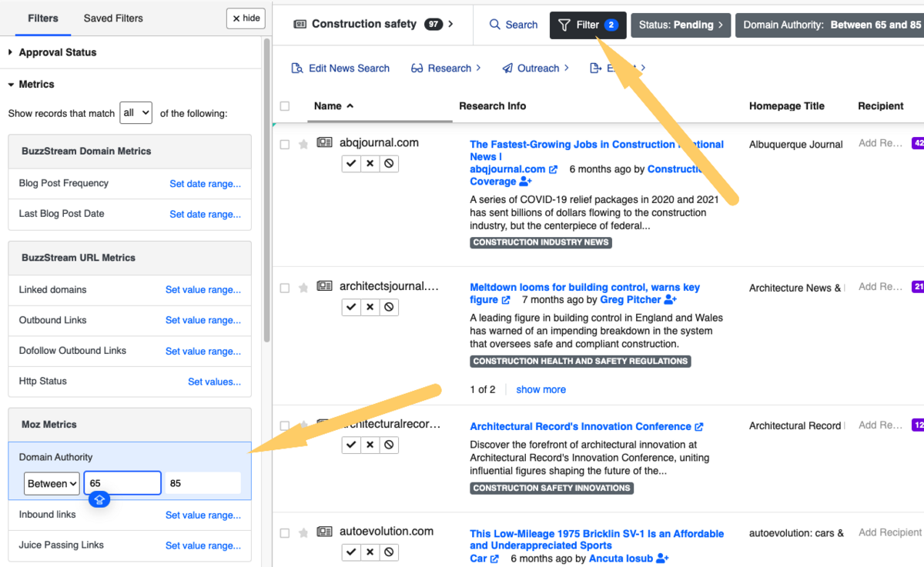Open Domain Authority filter chip
Viewport: 924px width, 567px height.
click(829, 25)
